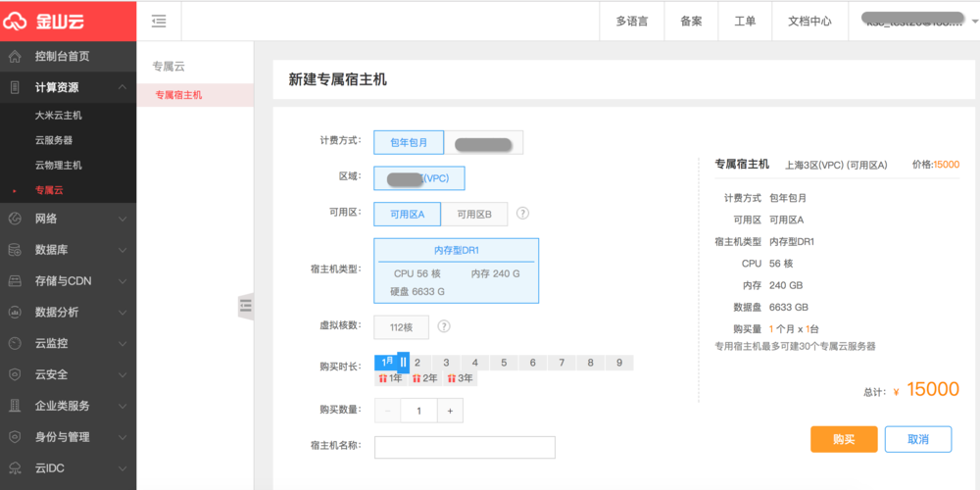Select the 112核 virtual core option

(x=401, y=327)
